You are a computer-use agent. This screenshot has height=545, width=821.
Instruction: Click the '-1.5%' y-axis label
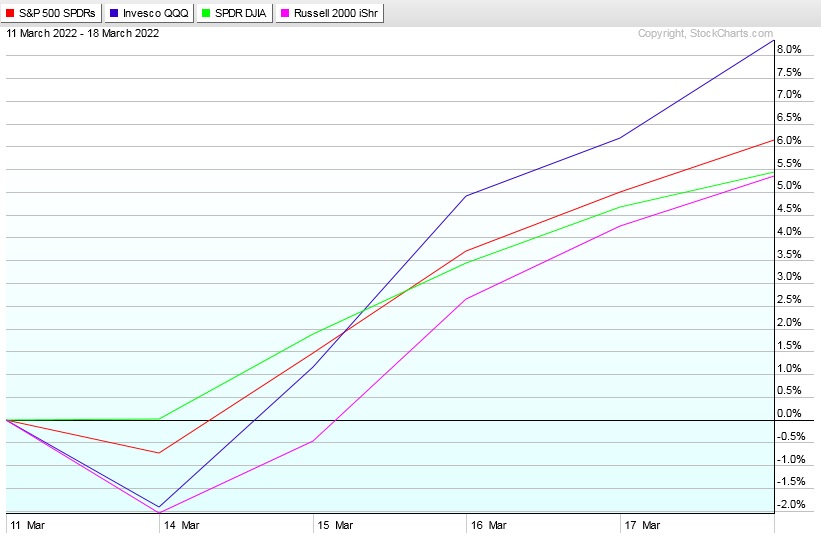pos(791,482)
